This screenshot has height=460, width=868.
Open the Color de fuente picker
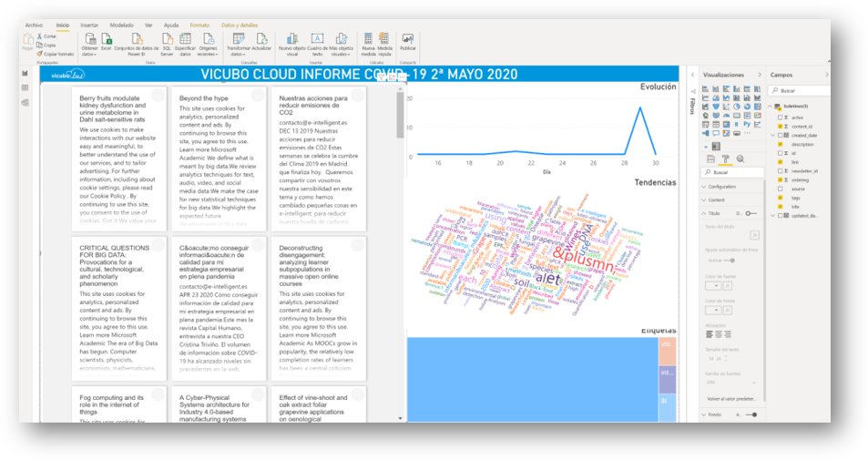pyautogui.click(x=713, y=286)
